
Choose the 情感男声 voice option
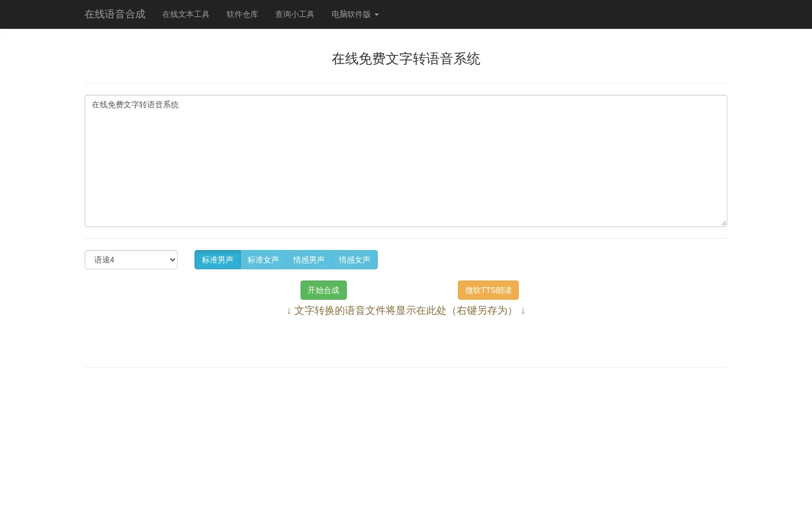pos(309,260)
